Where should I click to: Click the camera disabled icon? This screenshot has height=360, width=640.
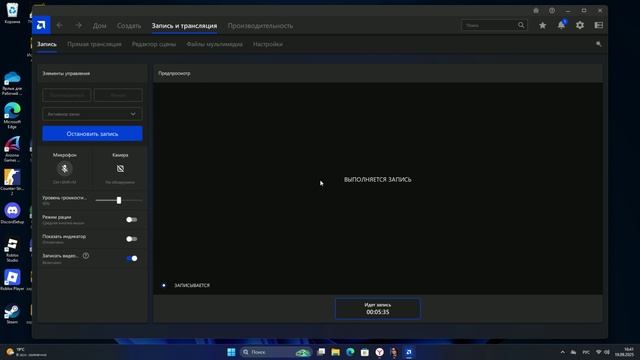click(120, 168)
